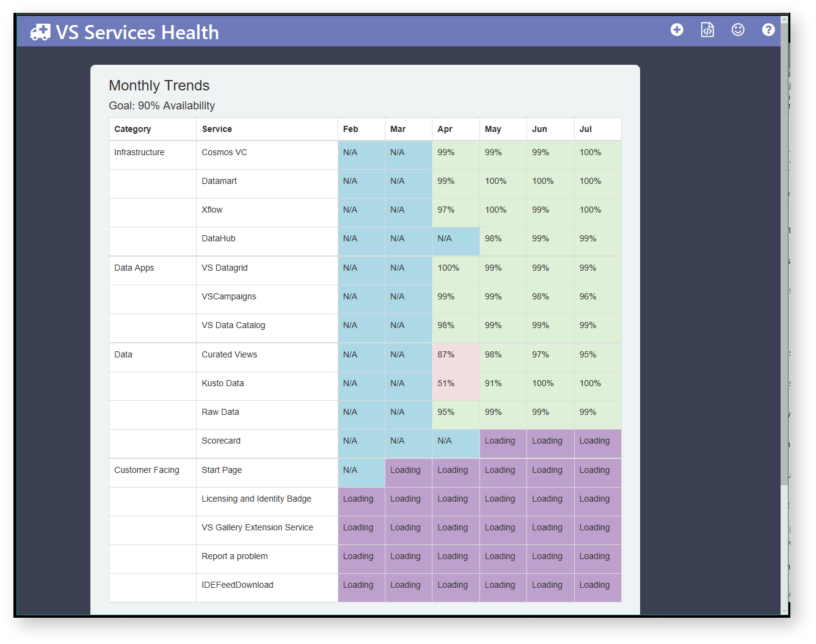Click Curated Views April 87% cell
Viewport: 816px width, 644px height.
pyautogui.click(x=456, y=357)
